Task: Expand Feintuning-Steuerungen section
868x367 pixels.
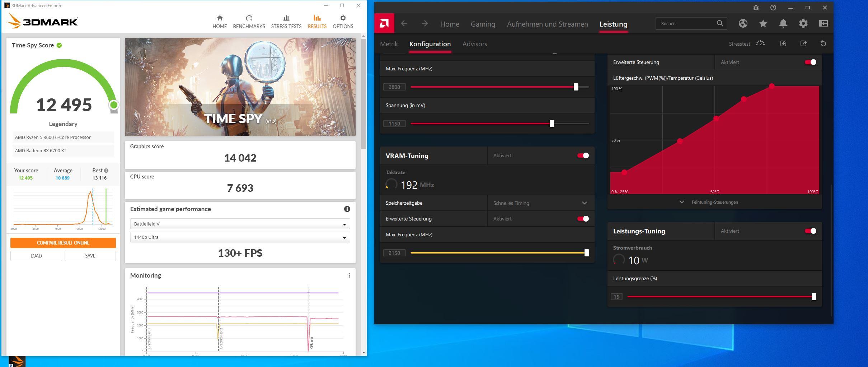Action: coord(709,202)
